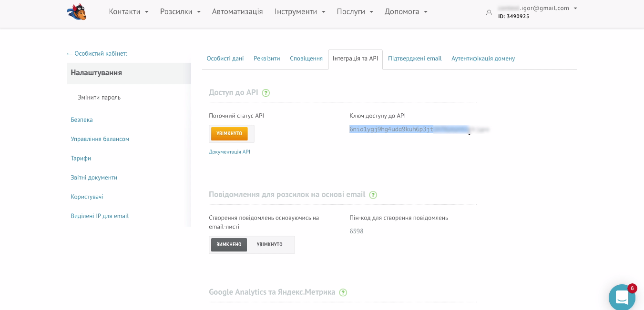644x310 pixels.
Task: Open Звітні документи in the sidebar
Action: pyautogui.click(x=94, y=178)
